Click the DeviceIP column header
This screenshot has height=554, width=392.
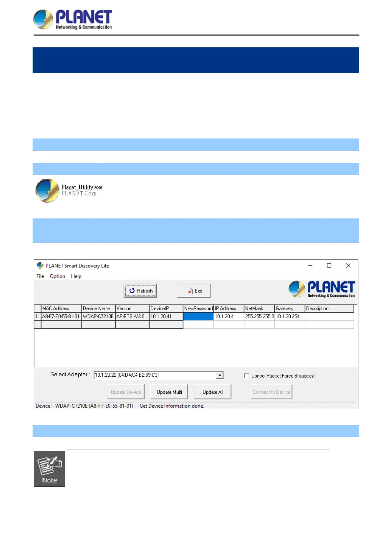pyautogui.click(x=166, y=309)
